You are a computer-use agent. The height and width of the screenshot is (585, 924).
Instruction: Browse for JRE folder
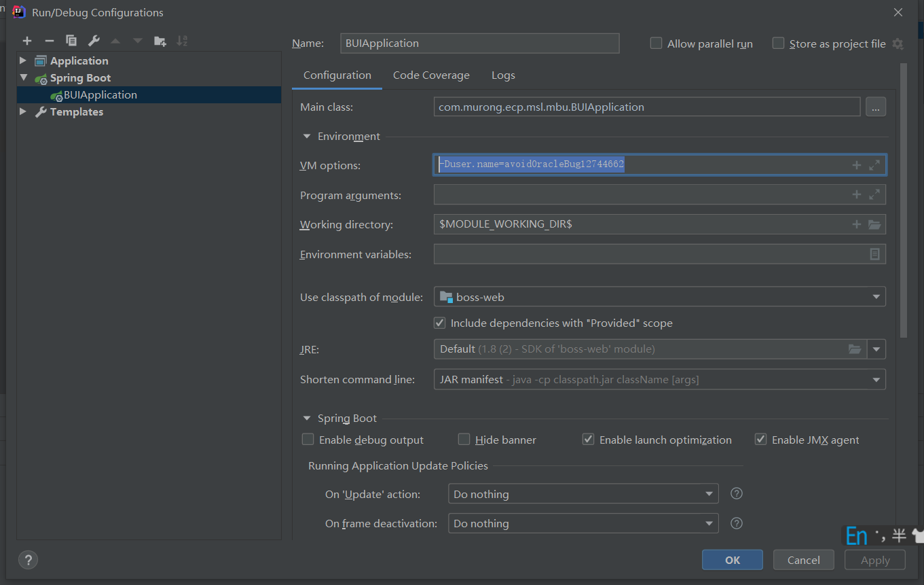tap(855, 349)
